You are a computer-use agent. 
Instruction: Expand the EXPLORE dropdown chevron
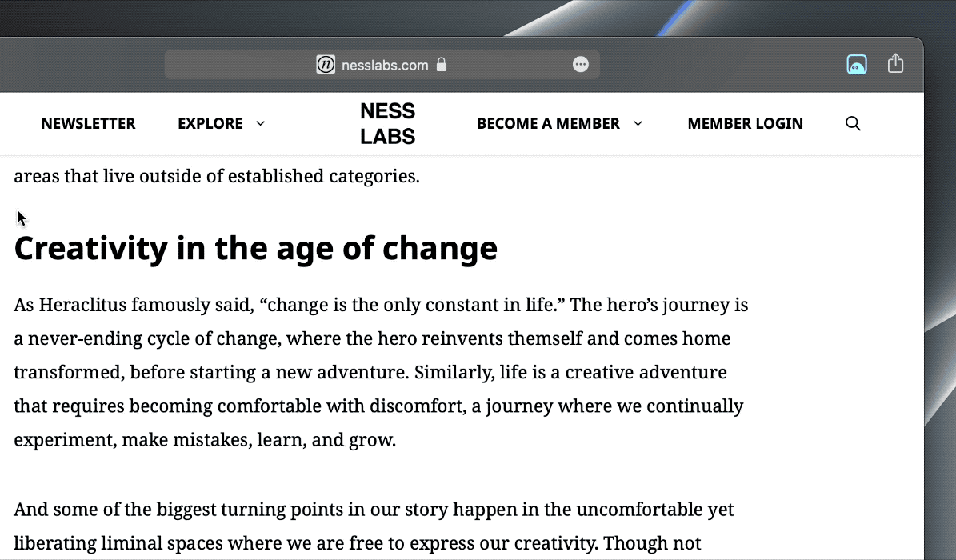[260, 123]
